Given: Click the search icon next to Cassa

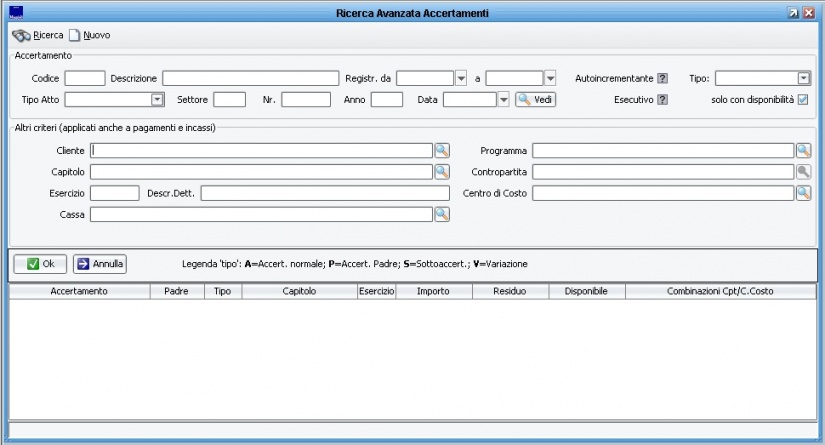Looking at the screenshot, I should pos(441,214).
